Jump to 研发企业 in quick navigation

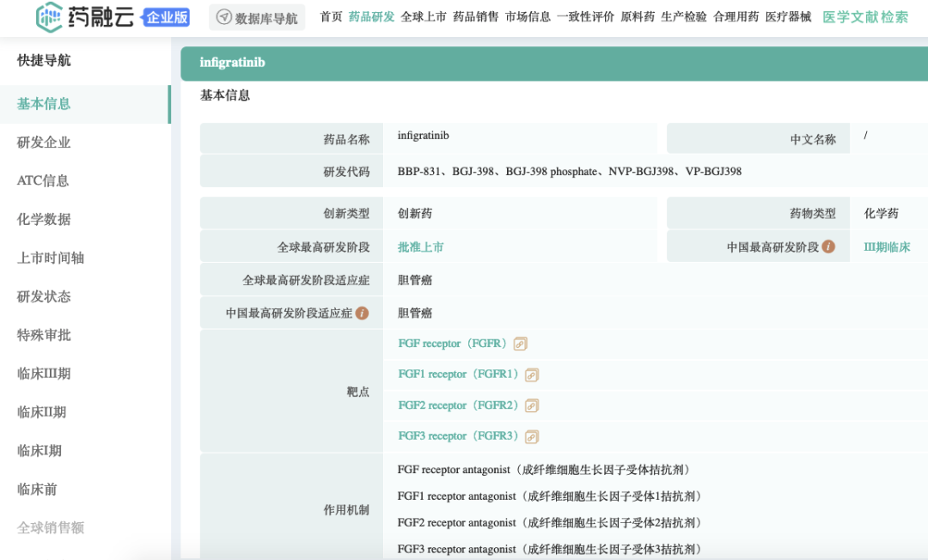pos(44,142)
